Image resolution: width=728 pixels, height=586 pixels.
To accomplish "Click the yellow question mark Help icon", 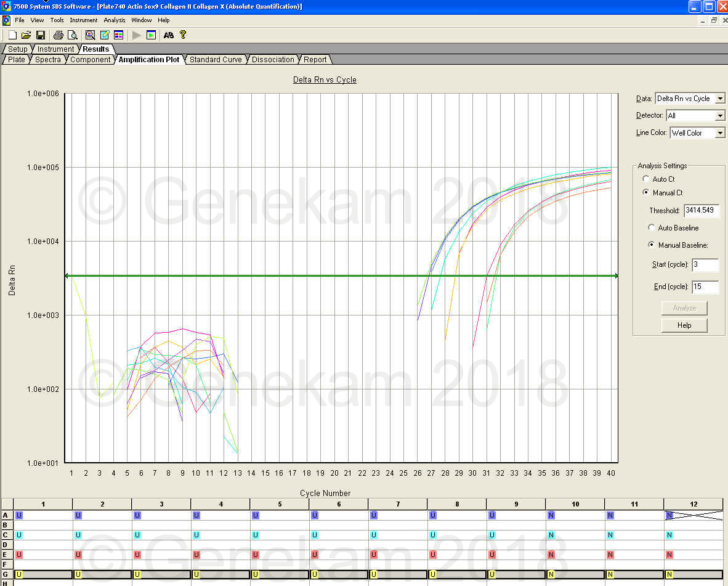I will pyautogui.click(x=183, y=35).
